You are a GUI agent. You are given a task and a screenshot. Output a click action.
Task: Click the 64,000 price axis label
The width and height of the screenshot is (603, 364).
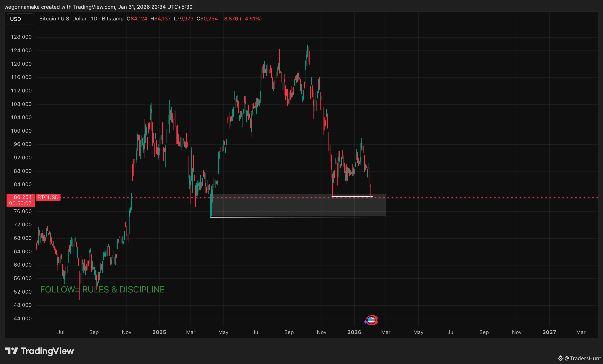tap(23, 252)
